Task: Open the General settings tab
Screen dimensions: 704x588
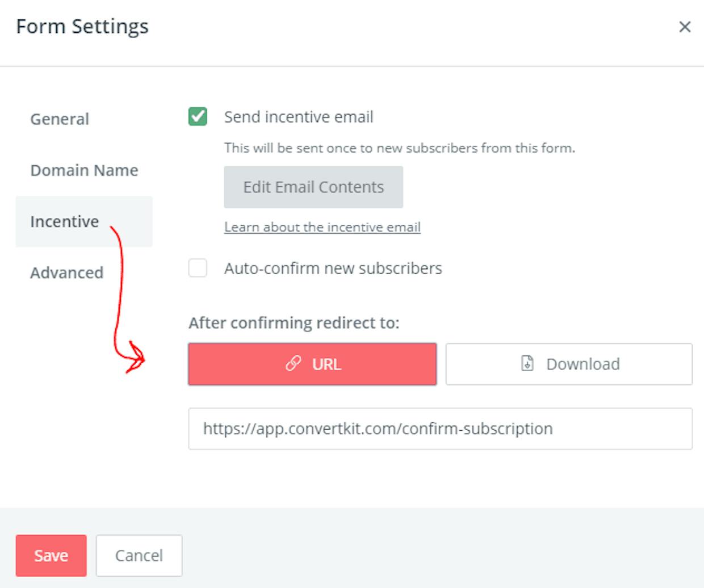Action: (60, 119)
